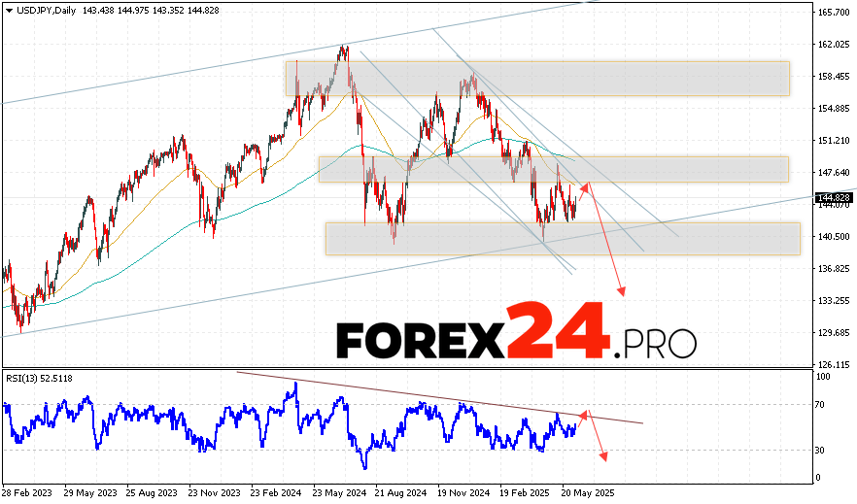
Task: Click the 20 May 2025 date label
Action: 586,492
